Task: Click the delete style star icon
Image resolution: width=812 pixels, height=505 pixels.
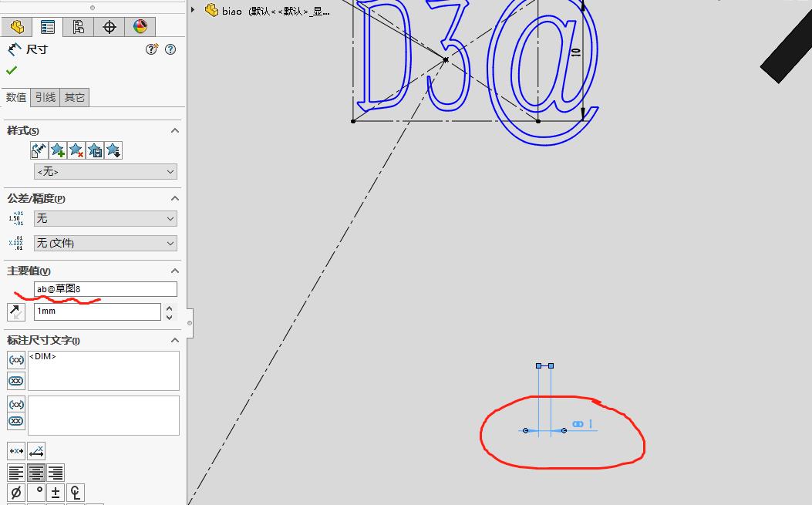Action: click(x=76, y=150)
